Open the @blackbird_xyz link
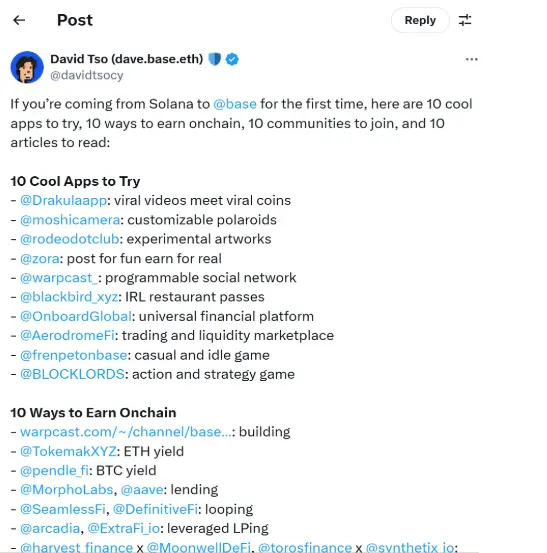The image size is (547, 553). pyautogui.click(x=69, y=297)
